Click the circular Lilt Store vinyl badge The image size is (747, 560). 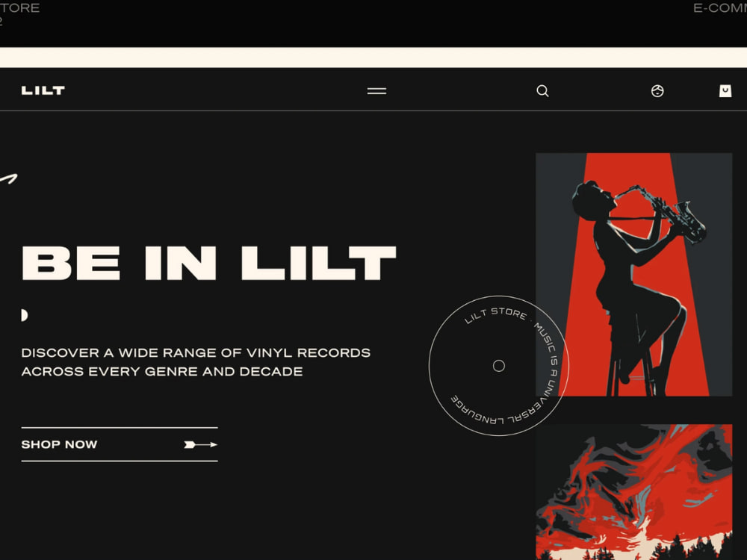(x=499, y=366)
